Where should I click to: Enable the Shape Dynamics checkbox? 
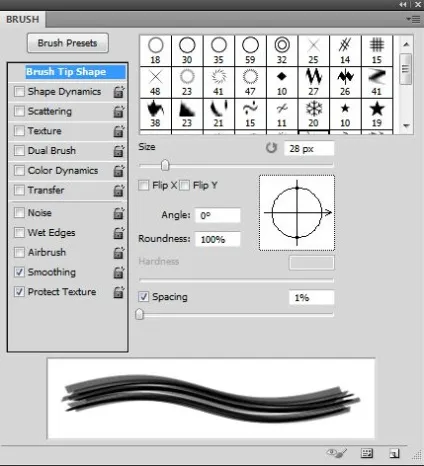tap(19, 91)
